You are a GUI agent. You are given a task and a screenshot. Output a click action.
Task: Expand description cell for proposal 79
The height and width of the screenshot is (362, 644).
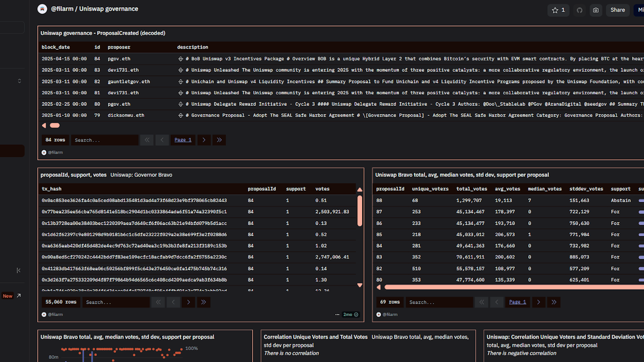[181, 115]
